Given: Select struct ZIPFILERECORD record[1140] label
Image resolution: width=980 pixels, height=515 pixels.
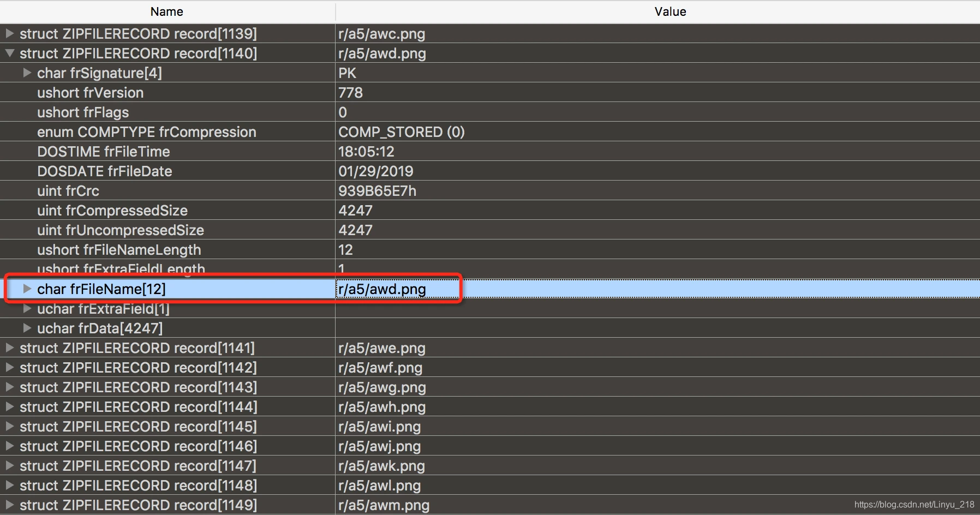Looking at the screenshot, I should (x=138, y=53).
